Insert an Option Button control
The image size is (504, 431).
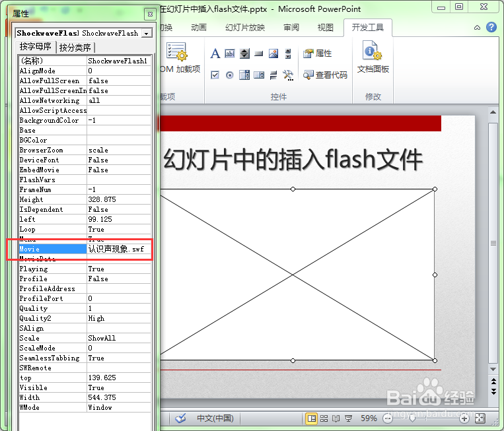pyautogui.click(x=229, y=75)
